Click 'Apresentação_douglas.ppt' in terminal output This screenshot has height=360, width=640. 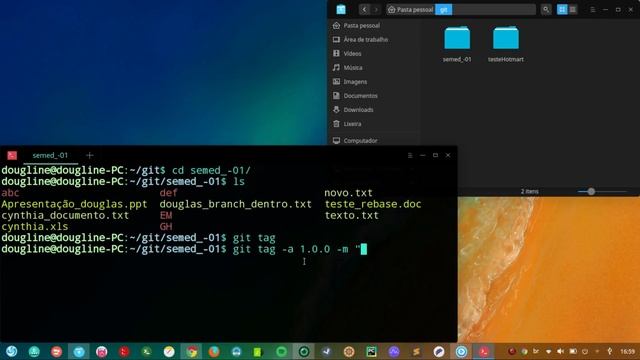click(x=74, y=204)
